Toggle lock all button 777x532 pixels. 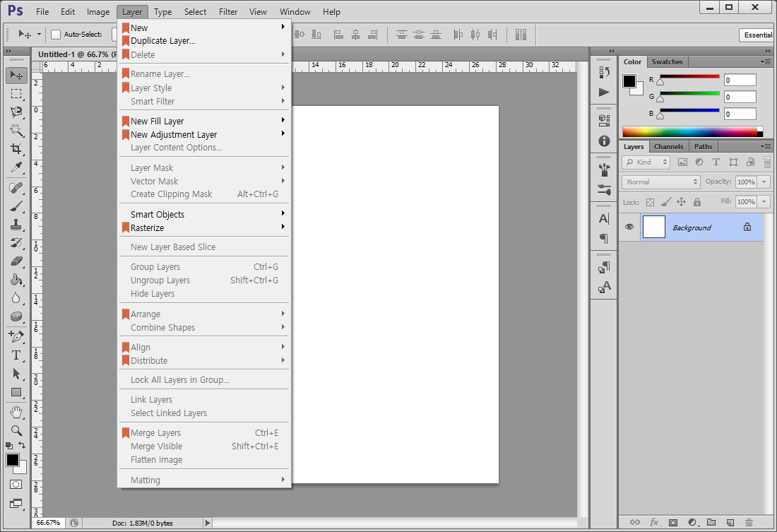pyautogui.click(x=697, y=202)
